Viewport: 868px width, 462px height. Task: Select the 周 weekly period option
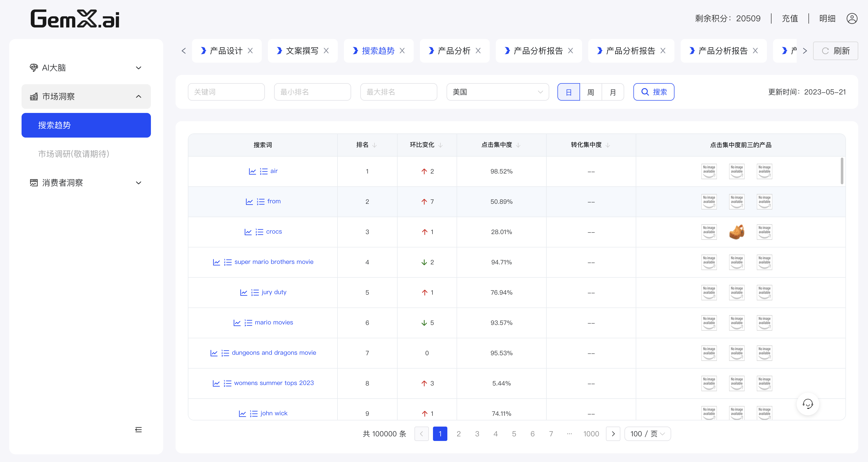click(x=591, y=92)
